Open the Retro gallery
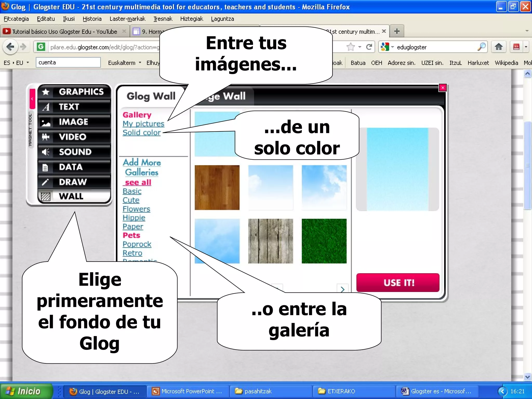532x399 pixels. pos(132,253)
